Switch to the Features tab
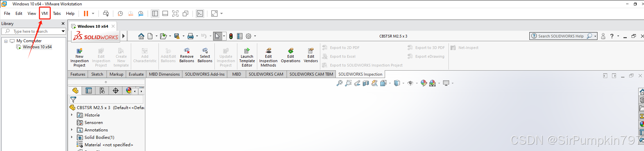The height and width of the screenshot is (151, 644). tap(78, 74)
